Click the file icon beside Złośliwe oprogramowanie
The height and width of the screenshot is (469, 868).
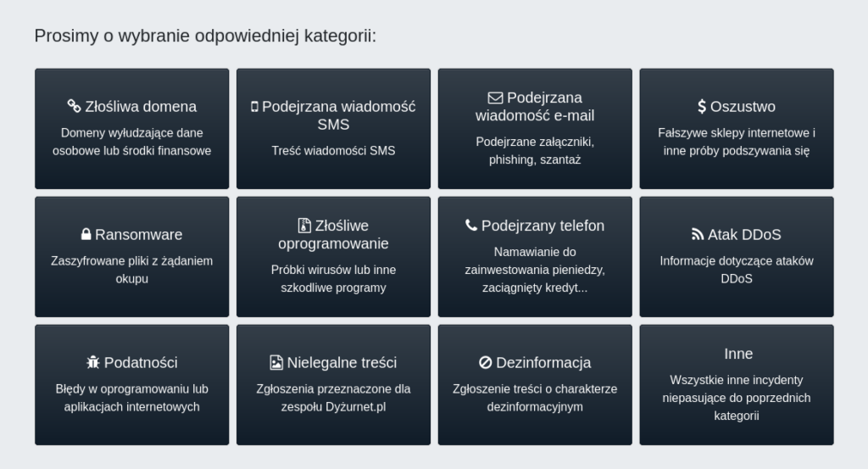point(305,226)
